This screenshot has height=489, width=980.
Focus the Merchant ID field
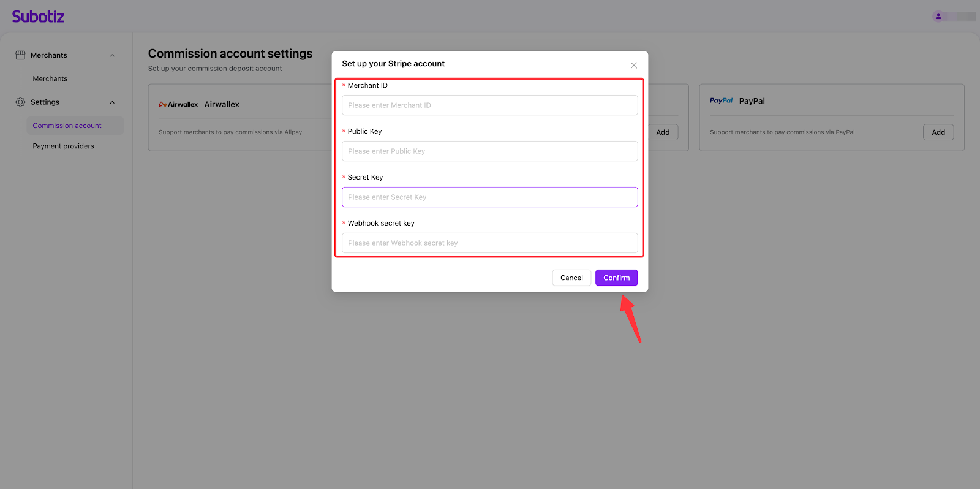click(489, 105)
